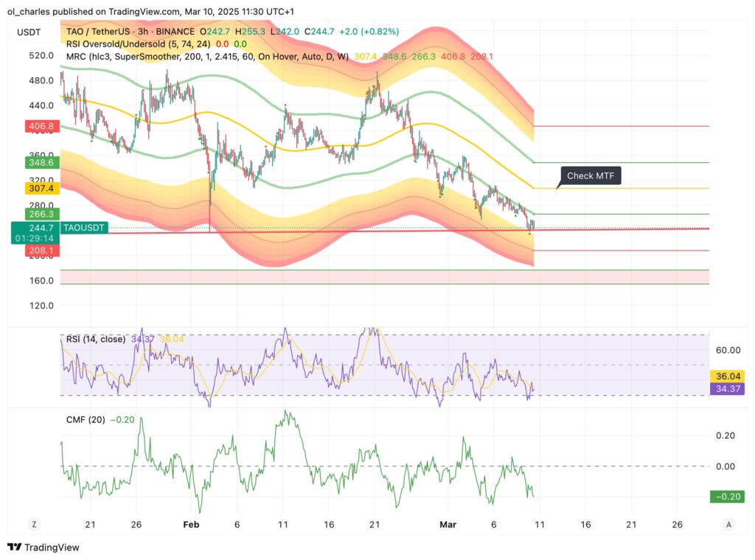
Task: Click the red 406.8 price label
Action: coord(41,127)
